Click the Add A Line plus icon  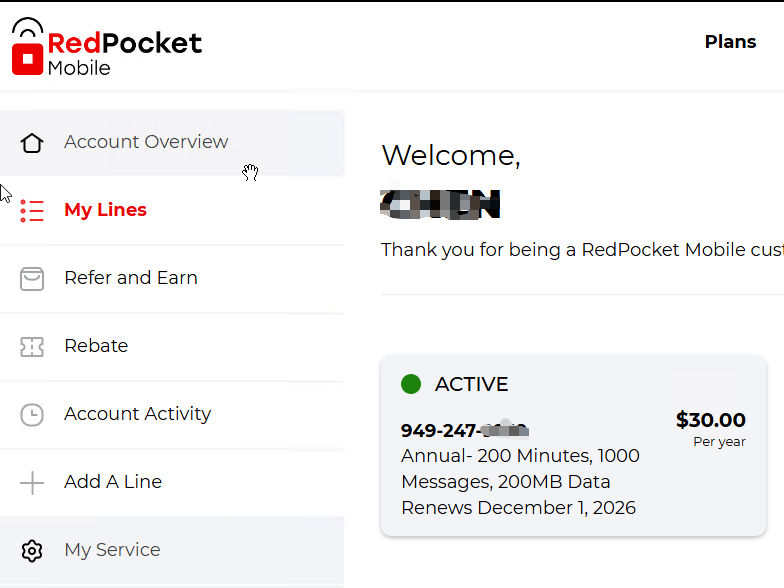click(32, 482)
